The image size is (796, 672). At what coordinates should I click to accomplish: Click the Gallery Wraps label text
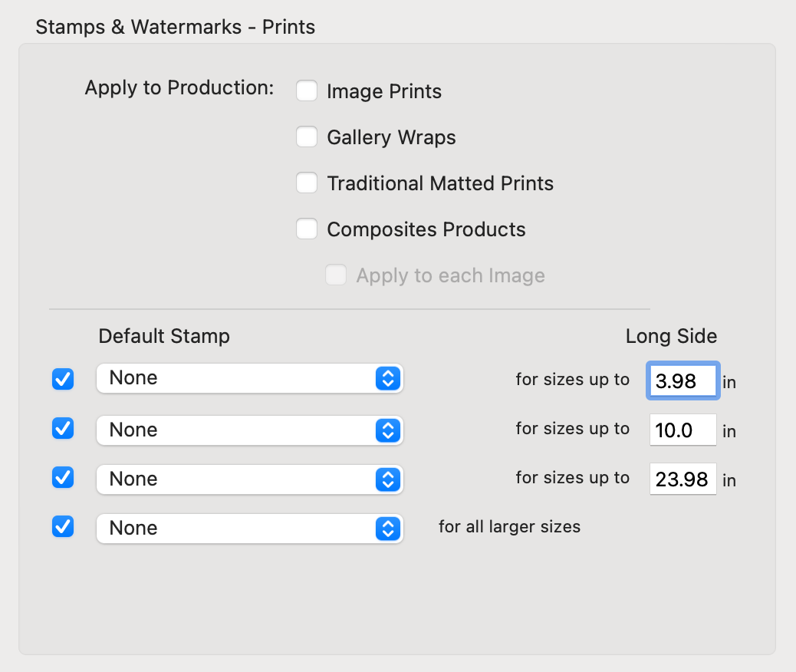click(391, 138)
